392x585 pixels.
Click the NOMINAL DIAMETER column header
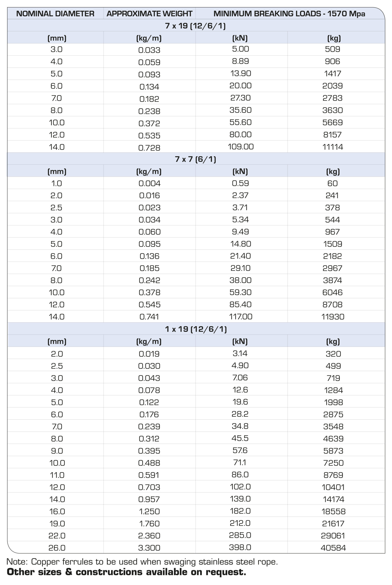[55, 13]
